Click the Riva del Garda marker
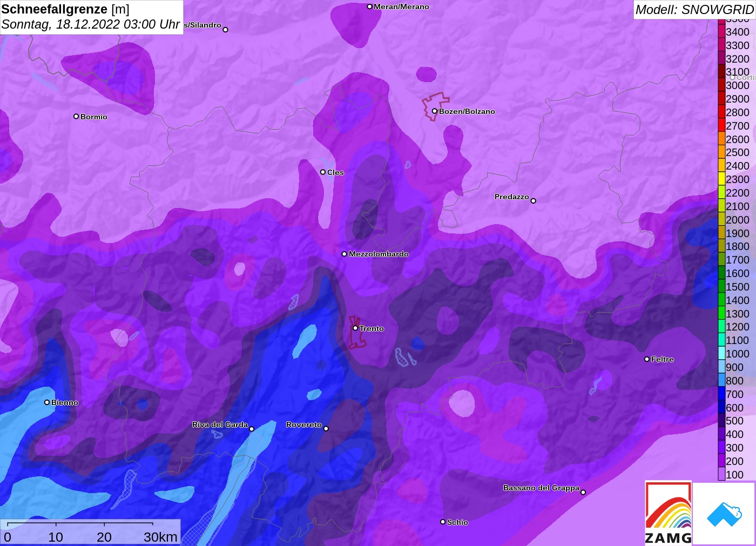 252,429
